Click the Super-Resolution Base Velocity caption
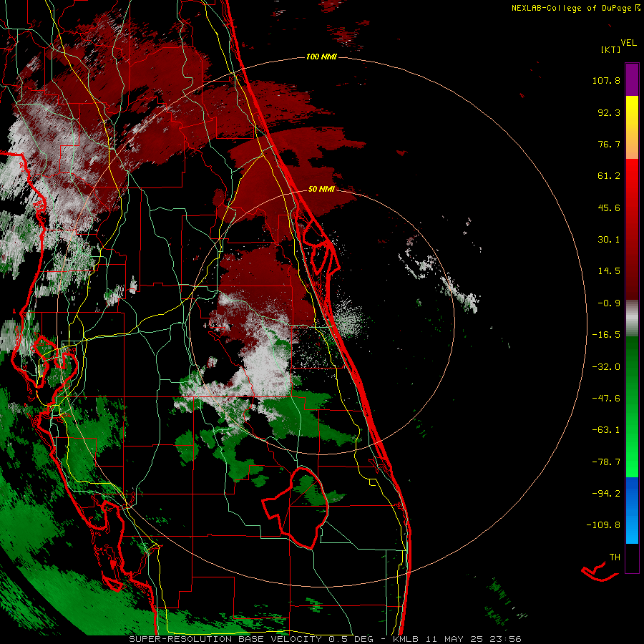Screen dimensions: 644x644 (326, 639)
